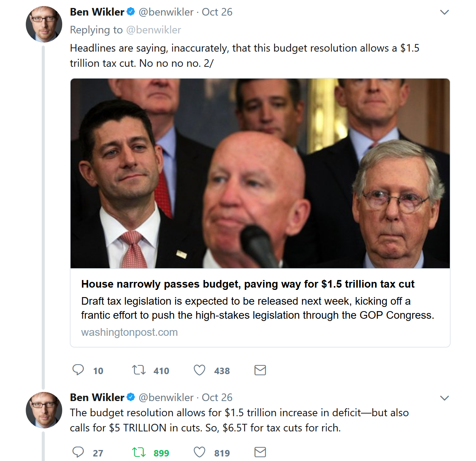Click the washingtonpost.com domain text

pos(129,332)
